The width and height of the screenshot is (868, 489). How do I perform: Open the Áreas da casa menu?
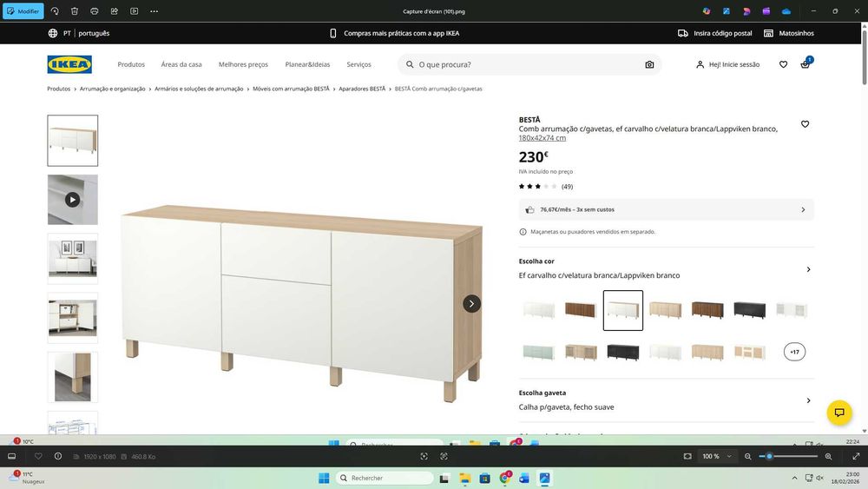181,64
